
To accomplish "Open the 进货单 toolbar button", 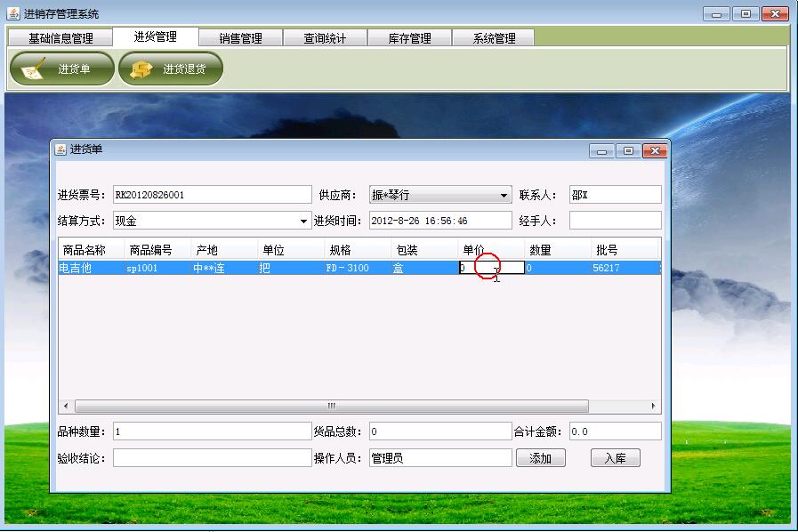I will [61, 69].
